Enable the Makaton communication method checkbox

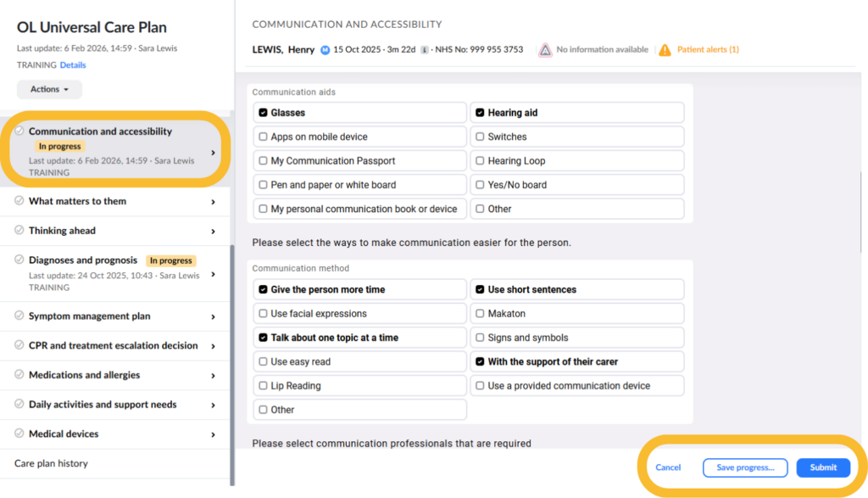coord(481,314)
